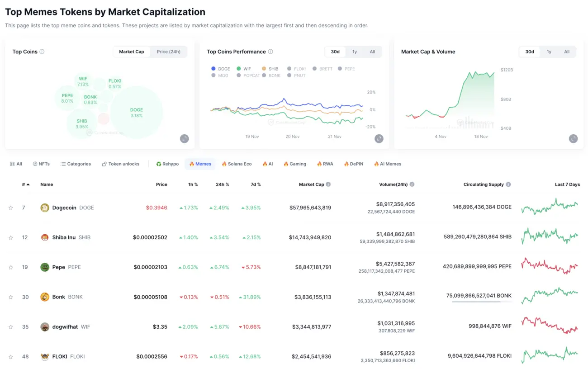This screenshot has width=588, height=369.
Task: Select 1y range for Top Coins Performance
Action: [x=355, y=52]
